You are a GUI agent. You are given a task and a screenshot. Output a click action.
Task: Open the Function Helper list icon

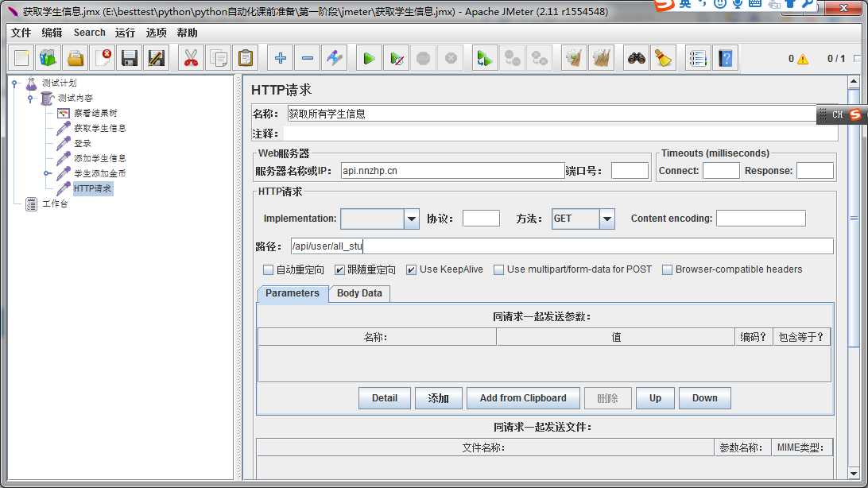(x=698, y=58)
